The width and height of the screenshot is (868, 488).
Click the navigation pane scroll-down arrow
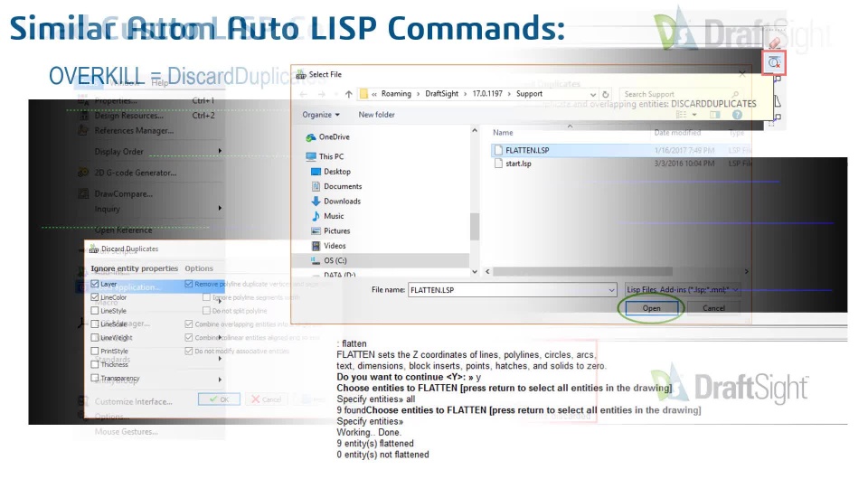click(475, 272)
